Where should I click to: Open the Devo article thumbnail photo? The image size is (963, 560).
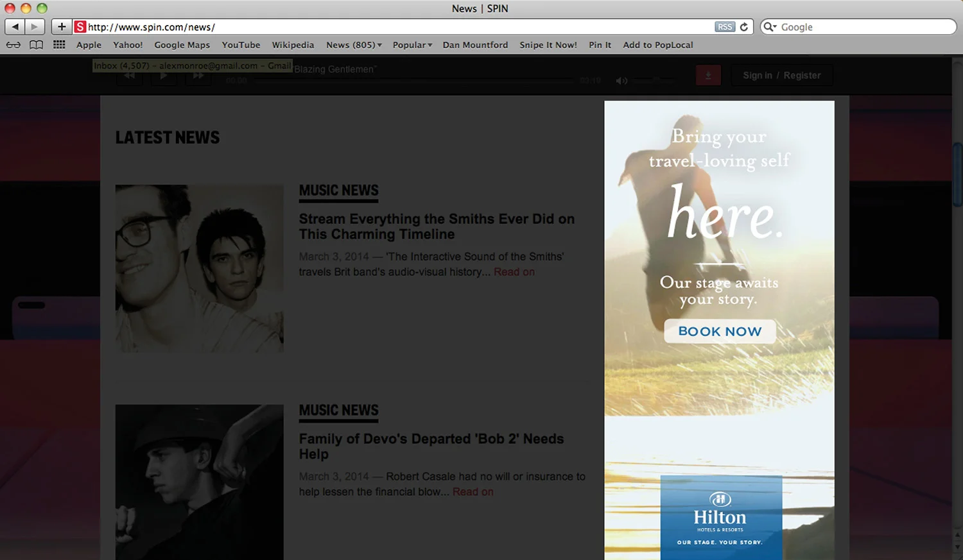click(199, 482)
